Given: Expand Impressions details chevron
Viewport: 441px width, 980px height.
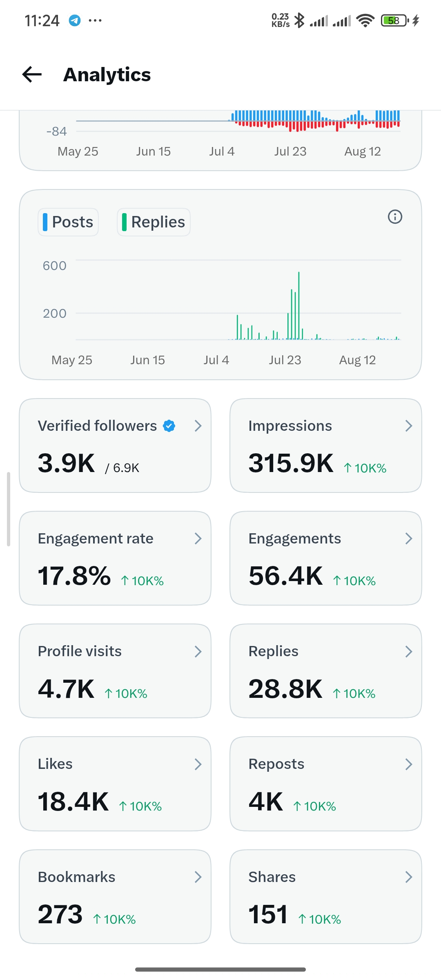Looking at the screenshot, I should coord(408,426).
